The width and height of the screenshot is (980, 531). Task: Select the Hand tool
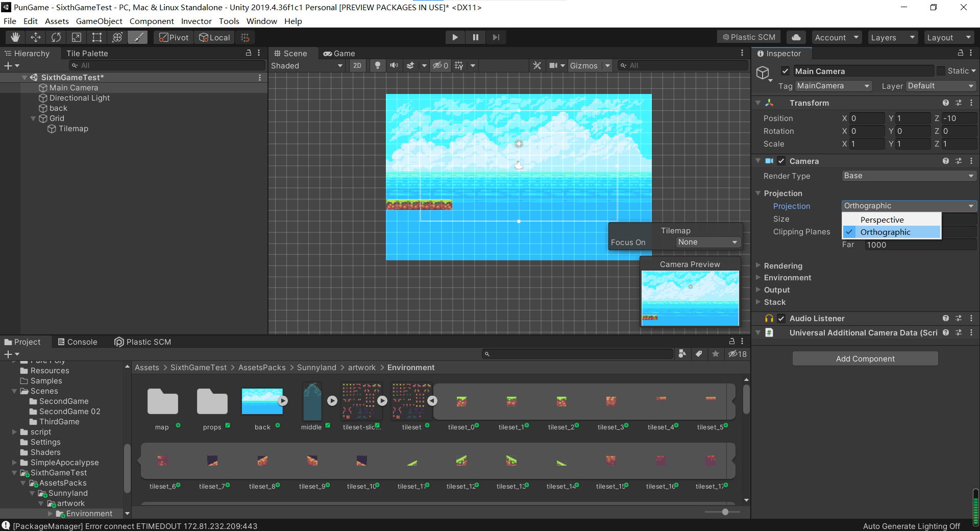click(x=15, y=37)
